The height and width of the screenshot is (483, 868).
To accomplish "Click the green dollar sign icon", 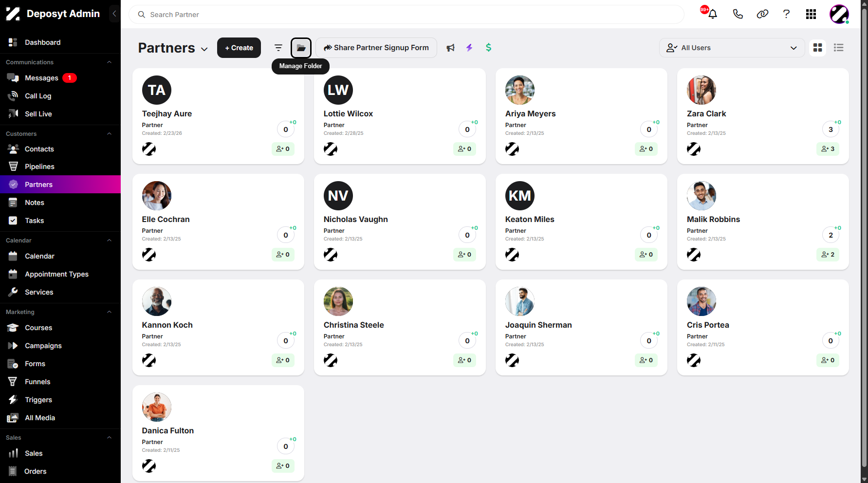I will tap(488, 48).
